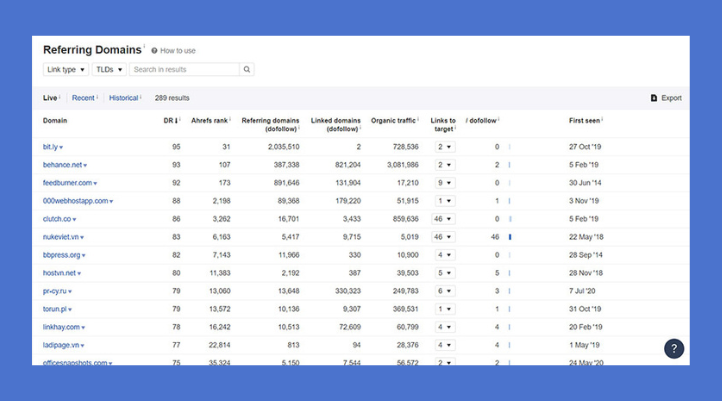
Task: Expand links-to-target dropdown for torun.pl
Action: pyautogui.click(x=445, y=309)
